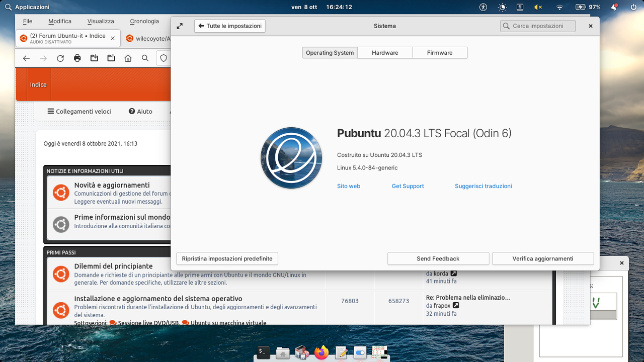Screen dimensions: 644x362
Task: Open the Modifica menu
Action: point(60,21)
